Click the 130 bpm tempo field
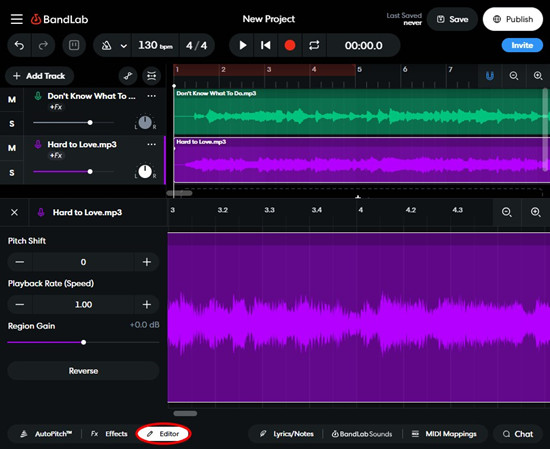This screenshot has width=550, height=449. (155, 45)
